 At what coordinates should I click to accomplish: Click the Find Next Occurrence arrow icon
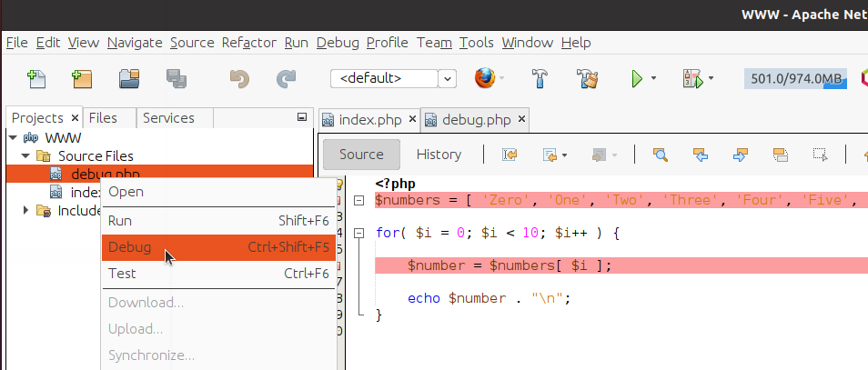[740, 155]
